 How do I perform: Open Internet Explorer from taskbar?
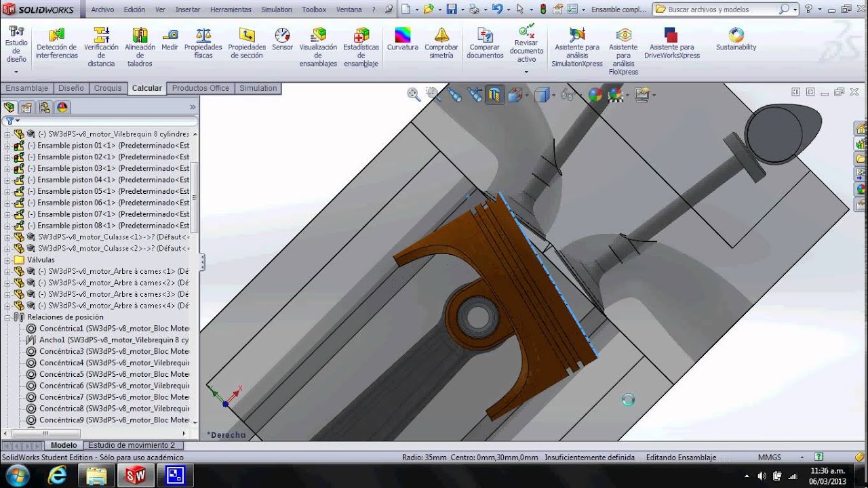[x=57, y=476]
